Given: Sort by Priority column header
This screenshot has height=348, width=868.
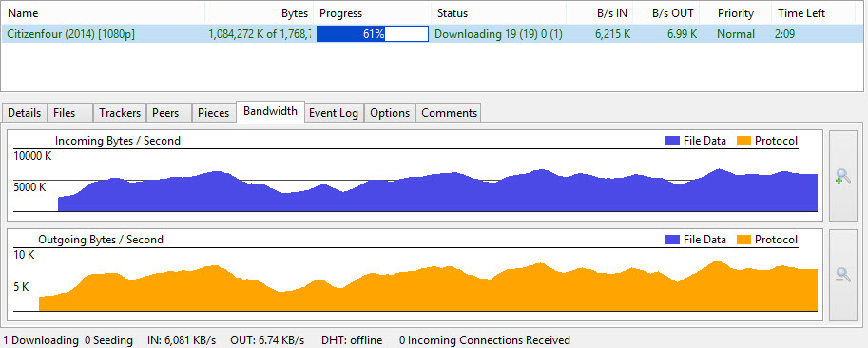Looking at the screenshot, I should click(736, 13).
